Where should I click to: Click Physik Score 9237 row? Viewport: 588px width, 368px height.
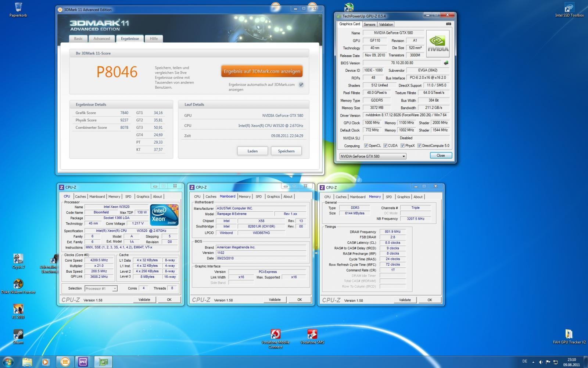point(102,120)
